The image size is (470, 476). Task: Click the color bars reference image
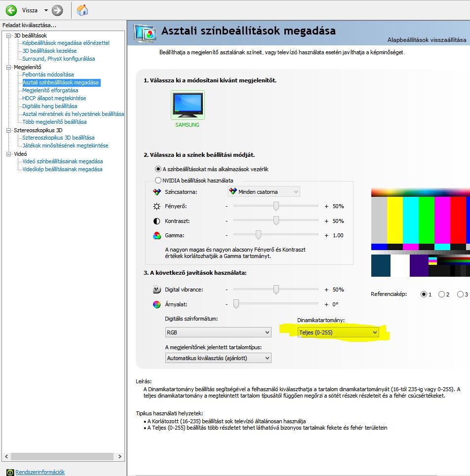(421, 232)
